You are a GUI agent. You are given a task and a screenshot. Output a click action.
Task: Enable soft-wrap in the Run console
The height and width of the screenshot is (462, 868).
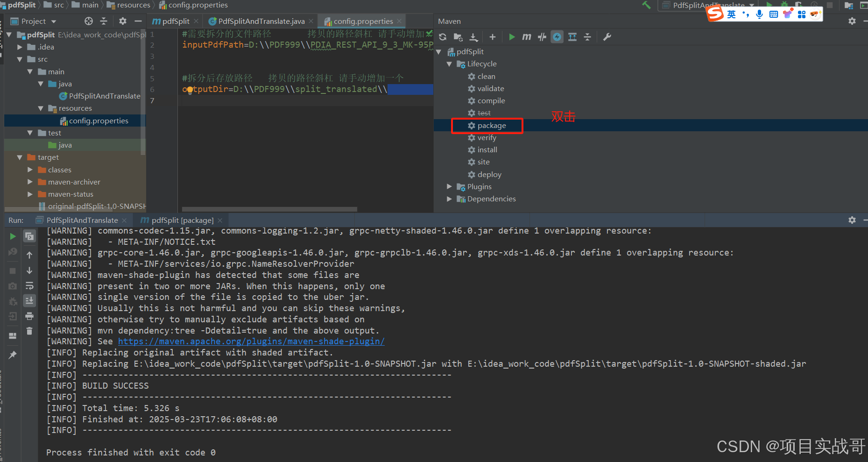click(x=29, y=286)
